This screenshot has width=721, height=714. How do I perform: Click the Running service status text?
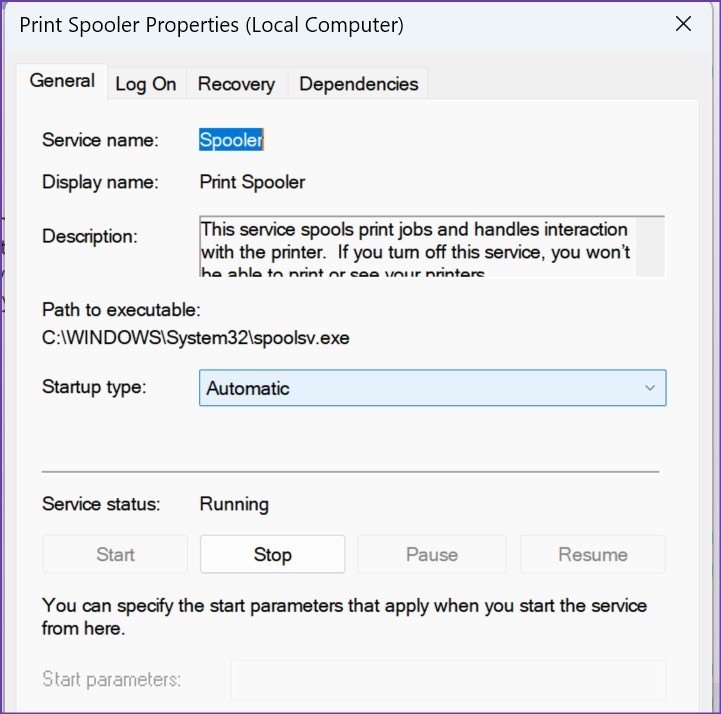click(234, 504)
